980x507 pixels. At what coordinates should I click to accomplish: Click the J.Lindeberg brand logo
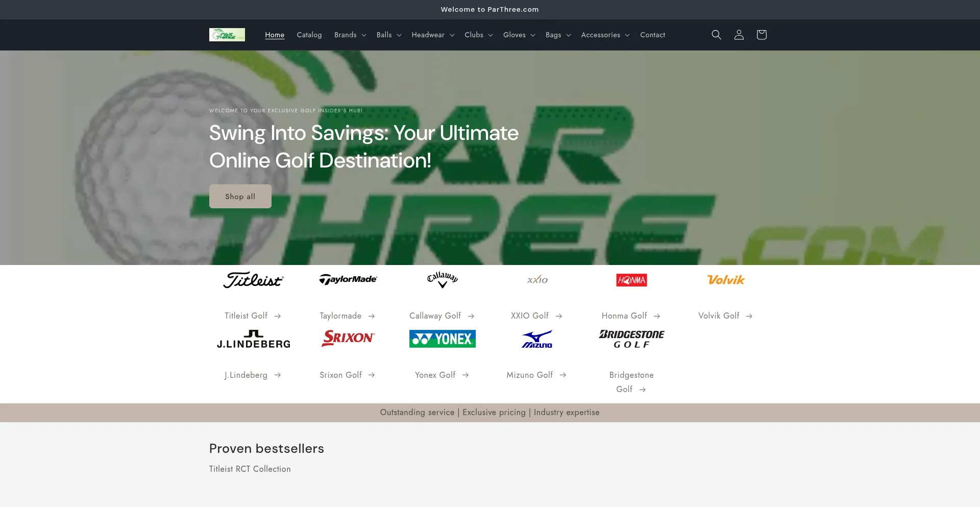pos(254,339)
